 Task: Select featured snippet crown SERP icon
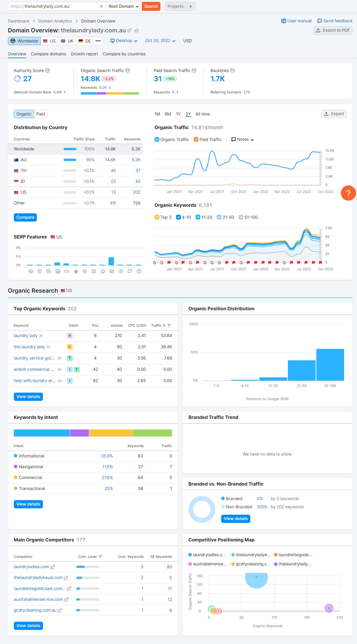103,271
